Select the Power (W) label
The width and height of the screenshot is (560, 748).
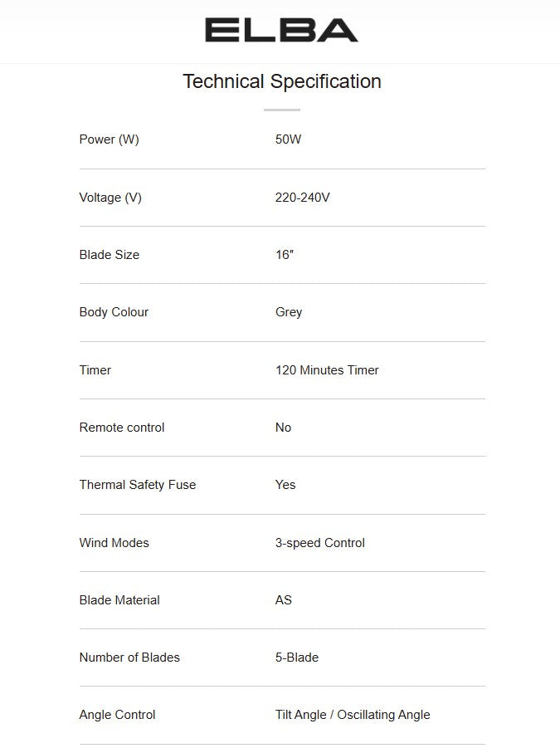(x=109, y=139)
